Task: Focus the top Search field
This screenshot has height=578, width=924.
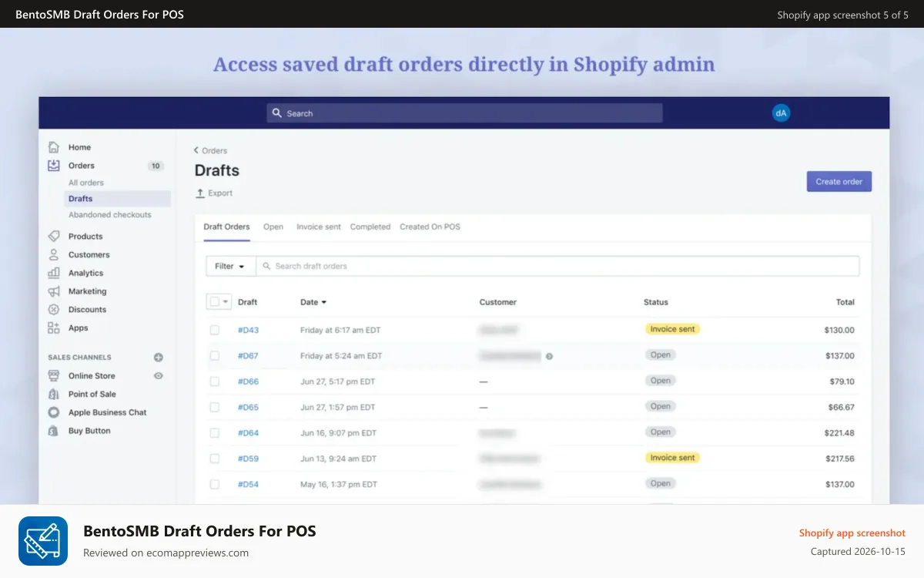Action: click(464, 113)
